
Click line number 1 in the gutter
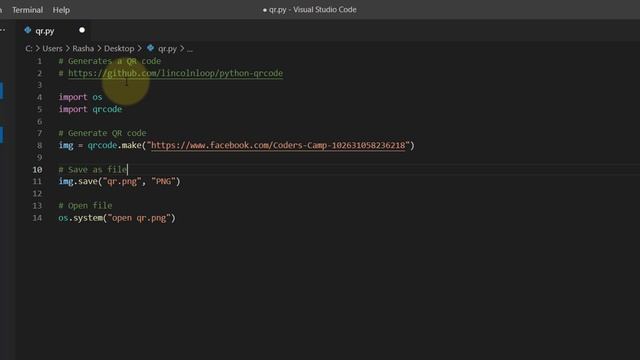pos(39,61)
